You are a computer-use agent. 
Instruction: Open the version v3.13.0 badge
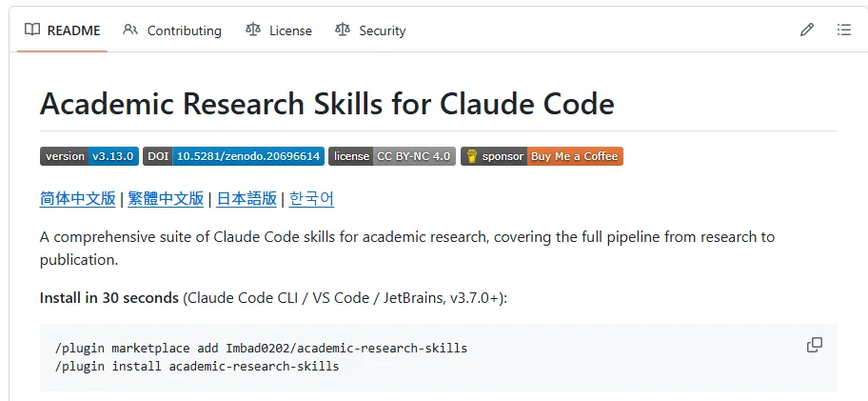[x=89, y=156]
